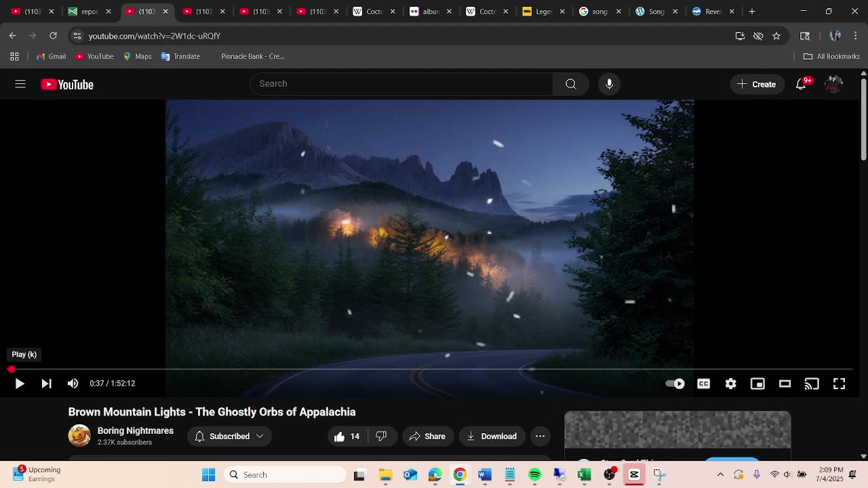
Task: Open the Upcoming Earnings taskbar widget
Action: [37, 474]
